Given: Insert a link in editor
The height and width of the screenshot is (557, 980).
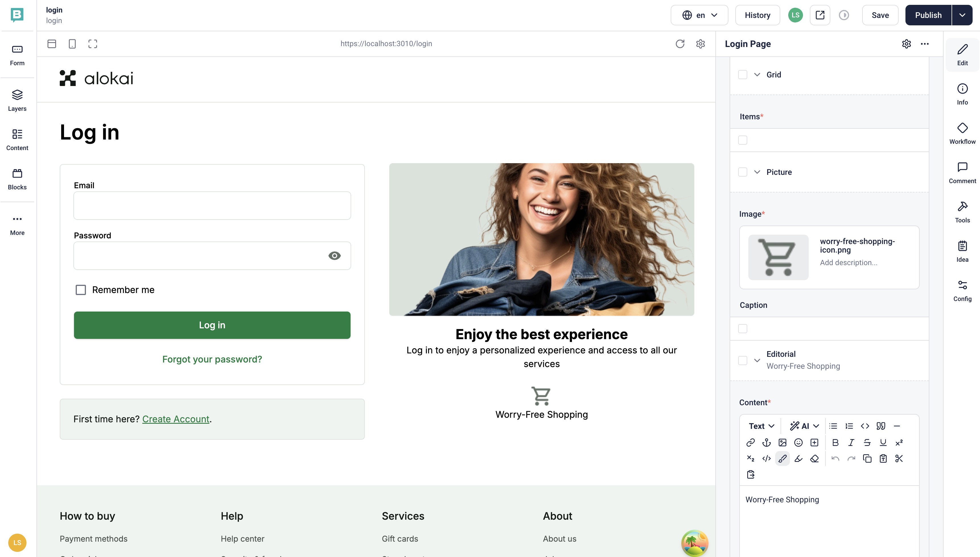Looking at the screenshot, I should 750,443.
